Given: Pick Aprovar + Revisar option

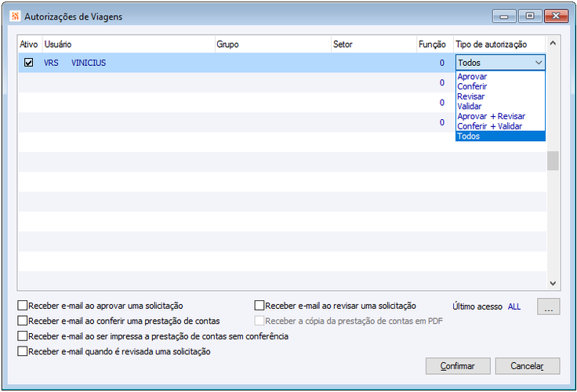Looking at the screenshot, I should (500, 116).
